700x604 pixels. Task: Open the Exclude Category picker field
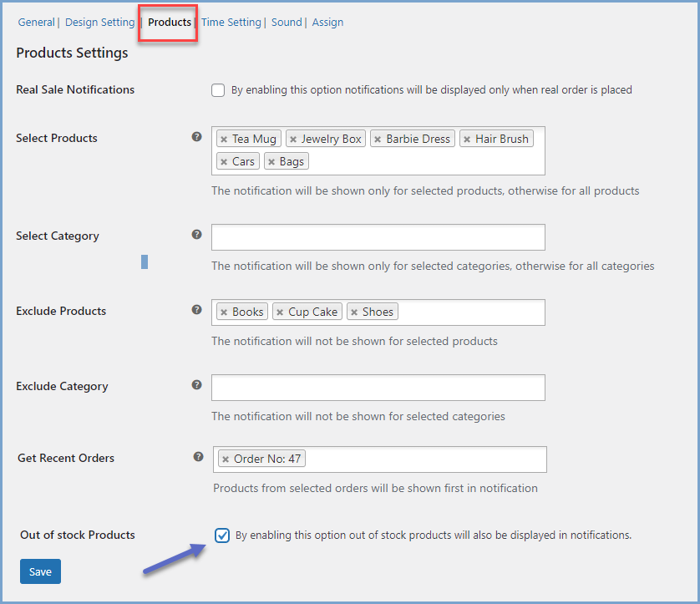[x=378, y=387]
